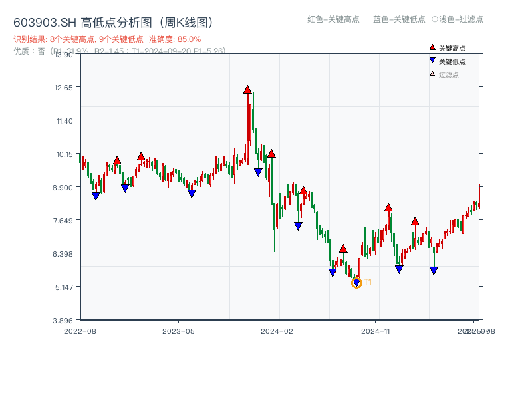
Task: Click the header text 浅色-过滤点
Action: pyautogui.click(x=461, y=19)
